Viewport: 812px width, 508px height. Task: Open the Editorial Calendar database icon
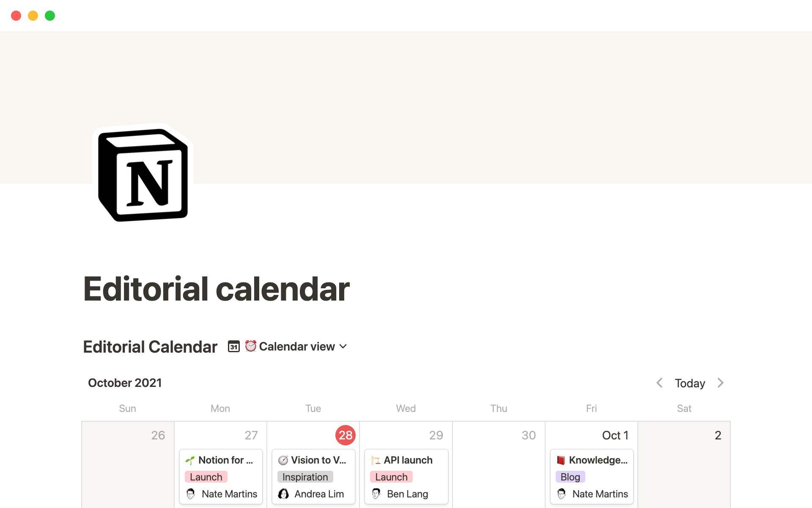point(233,346)
